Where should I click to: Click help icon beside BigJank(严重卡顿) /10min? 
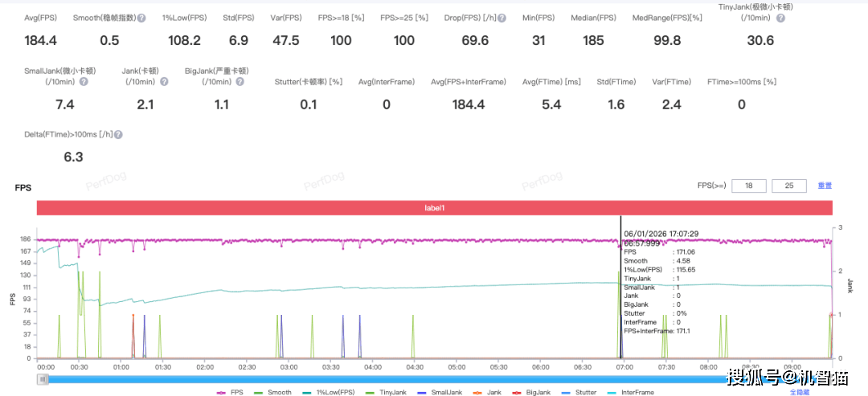coord(240,81)
